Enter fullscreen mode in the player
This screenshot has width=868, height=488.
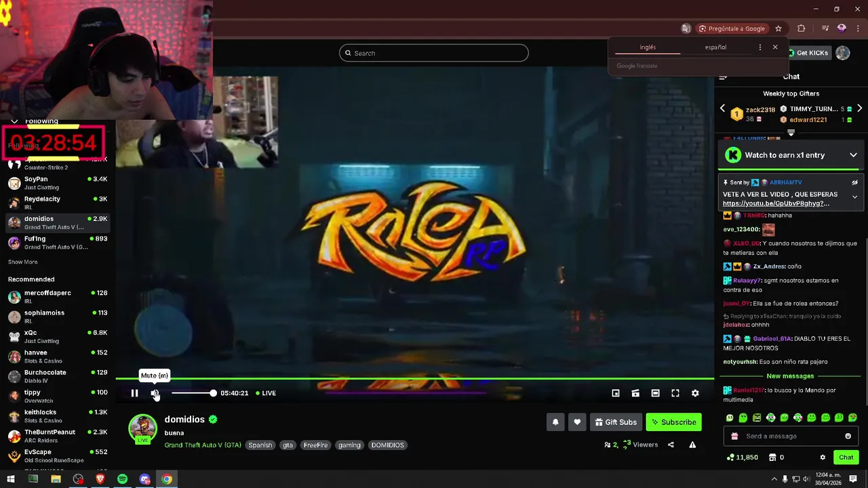point(675,393)
